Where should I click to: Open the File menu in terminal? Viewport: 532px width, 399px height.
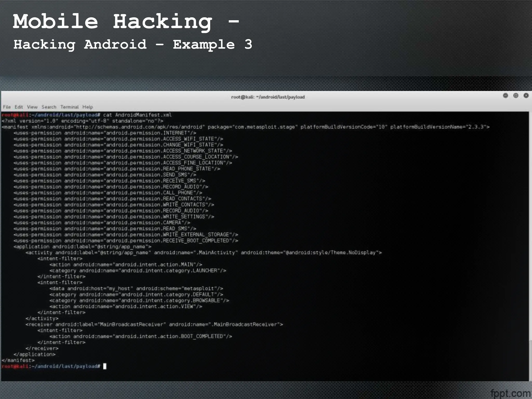pos(7,107)
